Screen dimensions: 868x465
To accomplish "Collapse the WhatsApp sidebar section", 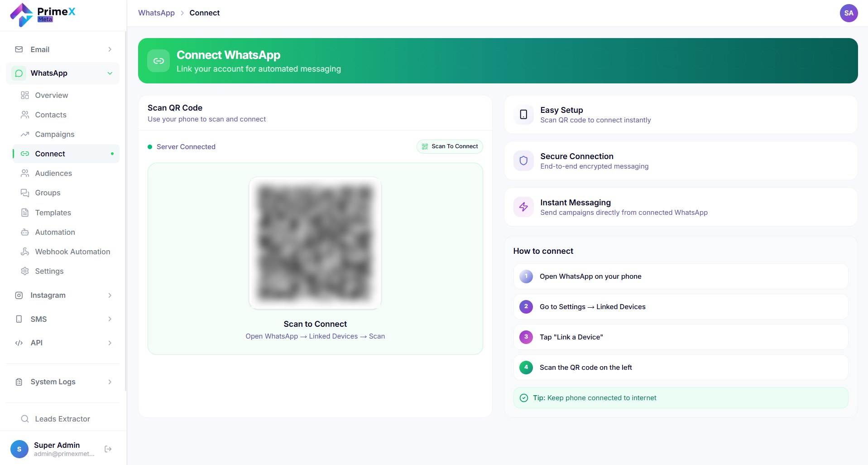I will (63, 73).
